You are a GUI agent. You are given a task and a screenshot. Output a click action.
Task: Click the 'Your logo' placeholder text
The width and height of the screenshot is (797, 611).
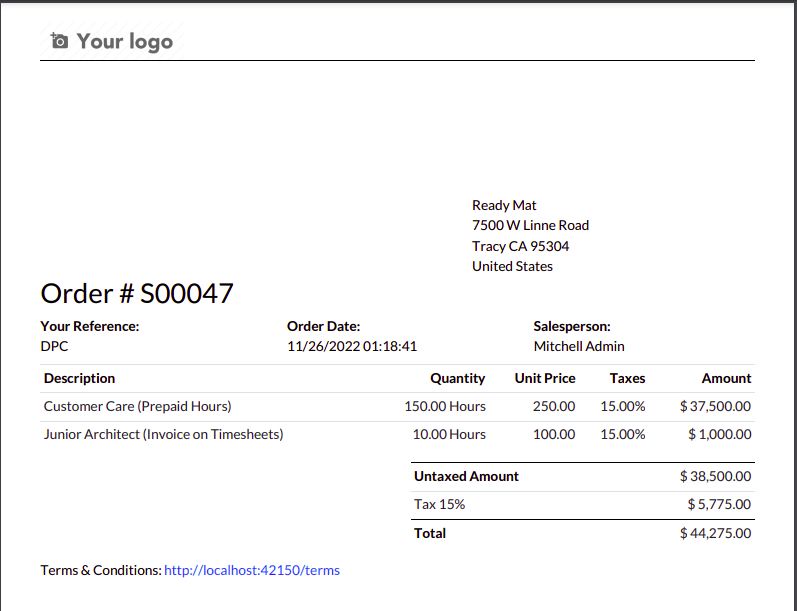click(x=124, y=41)
